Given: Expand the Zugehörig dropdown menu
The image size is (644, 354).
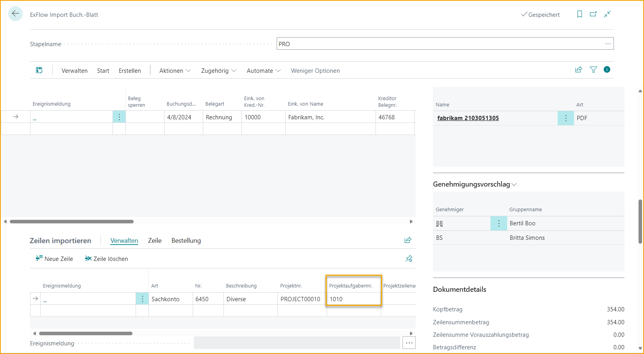Looking at the screenshot, I should click(218, 71).
